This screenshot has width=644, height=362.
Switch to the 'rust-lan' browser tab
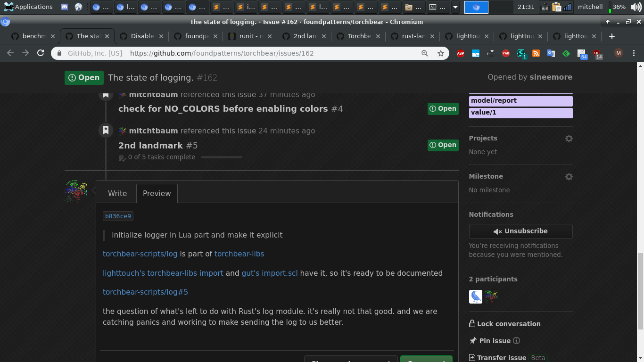click(413, 36)
